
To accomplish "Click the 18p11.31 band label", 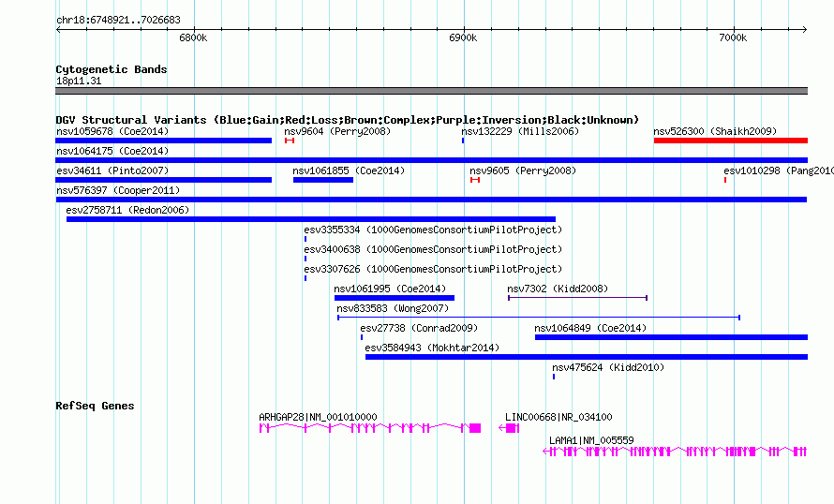I will tap(79, 81).
